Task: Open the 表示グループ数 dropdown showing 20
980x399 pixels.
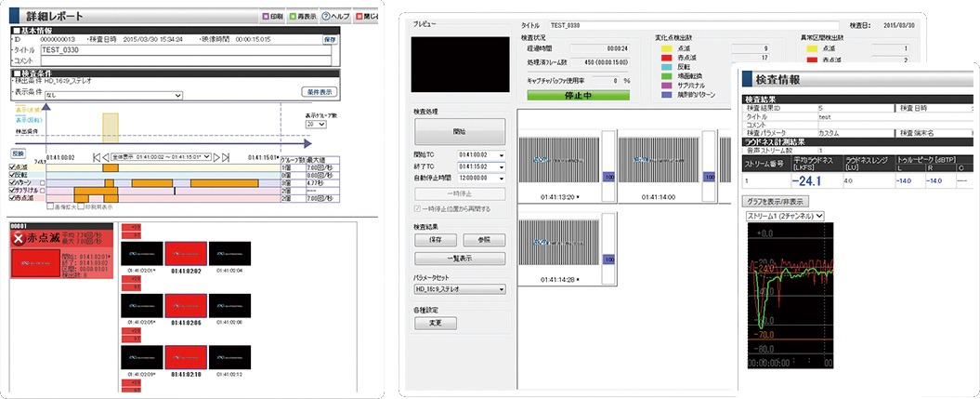Action: pyautogui.click(x=318, y=123)
